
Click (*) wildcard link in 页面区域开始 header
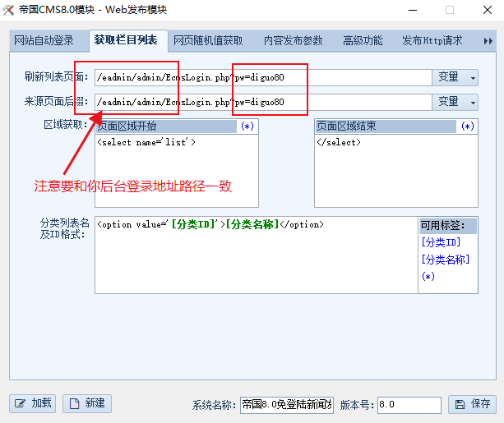point(247,126)
